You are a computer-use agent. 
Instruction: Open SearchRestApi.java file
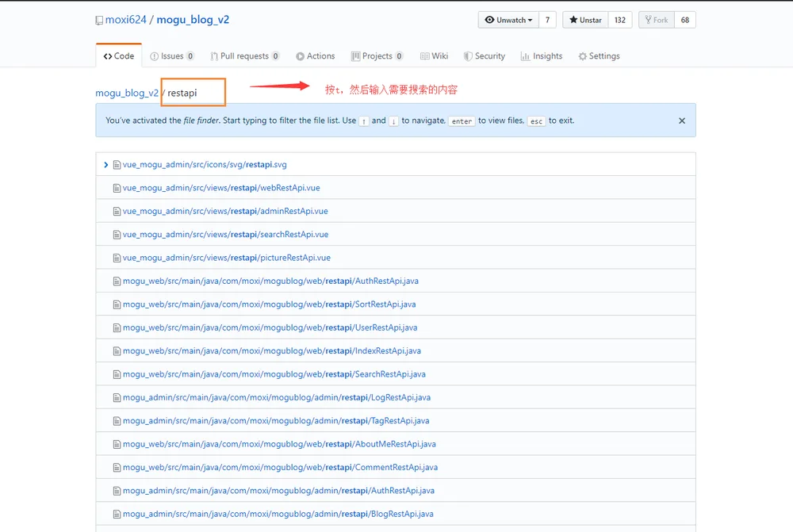[274, 374]
